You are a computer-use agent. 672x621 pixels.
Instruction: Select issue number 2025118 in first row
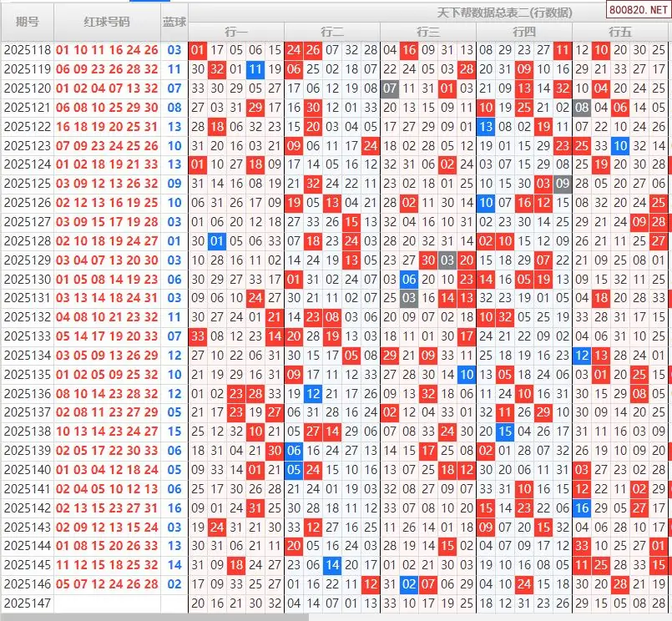point(27,50)
